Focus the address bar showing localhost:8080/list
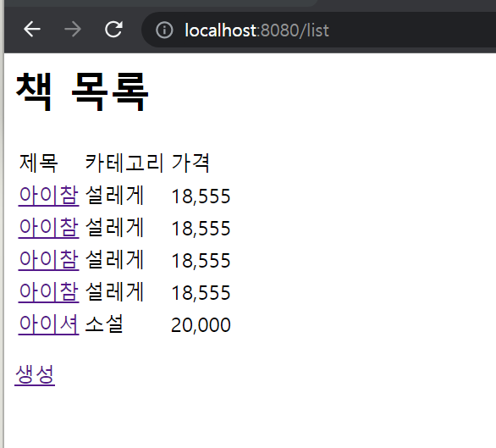Screen dimensions: 496x448 point(318,30)
